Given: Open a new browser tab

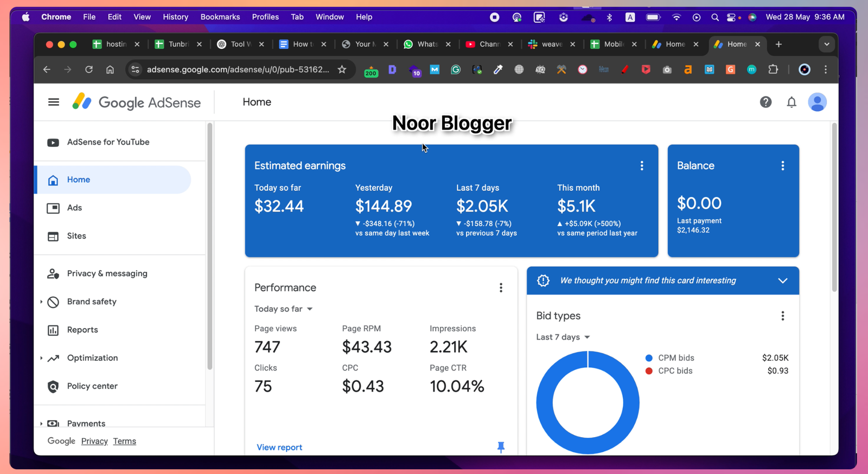Looking at the screenshot, I should [x=778, y=44].
